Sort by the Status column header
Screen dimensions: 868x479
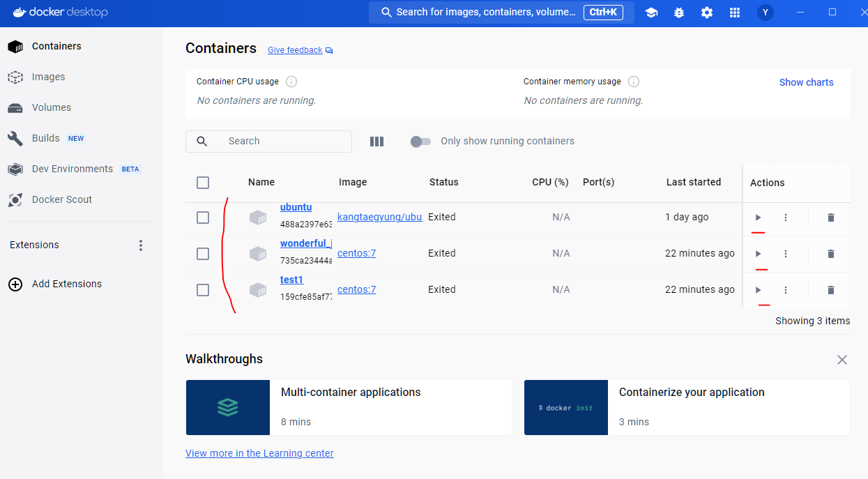click(x=444, y=183)
